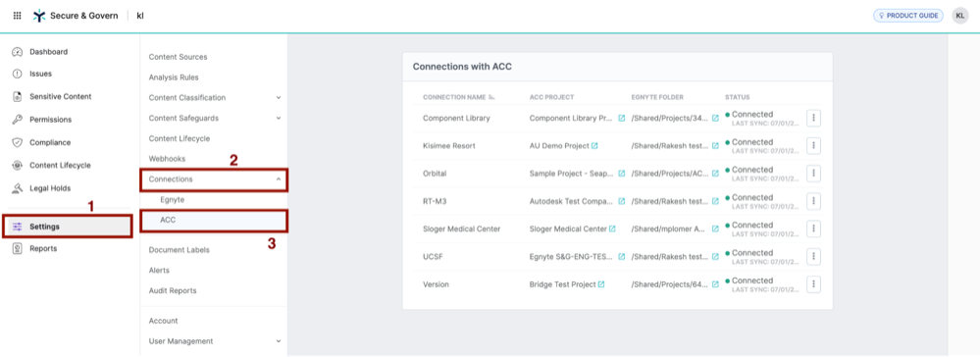Open Sample Project external link icon

[x=621, y=174]
